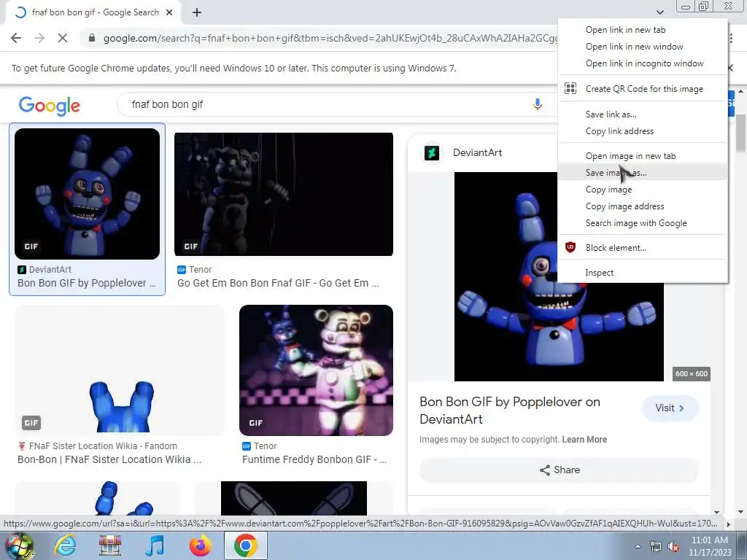Click the Funtime Freddy Tenor thumbnail

317,370
